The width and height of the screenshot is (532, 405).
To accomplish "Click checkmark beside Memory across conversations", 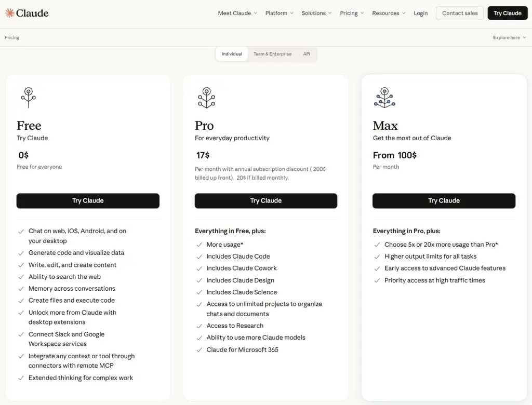I will coord(21,289).
